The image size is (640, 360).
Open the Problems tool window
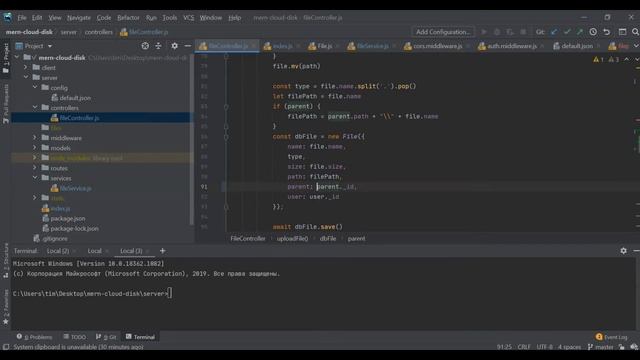pos(34,337)
